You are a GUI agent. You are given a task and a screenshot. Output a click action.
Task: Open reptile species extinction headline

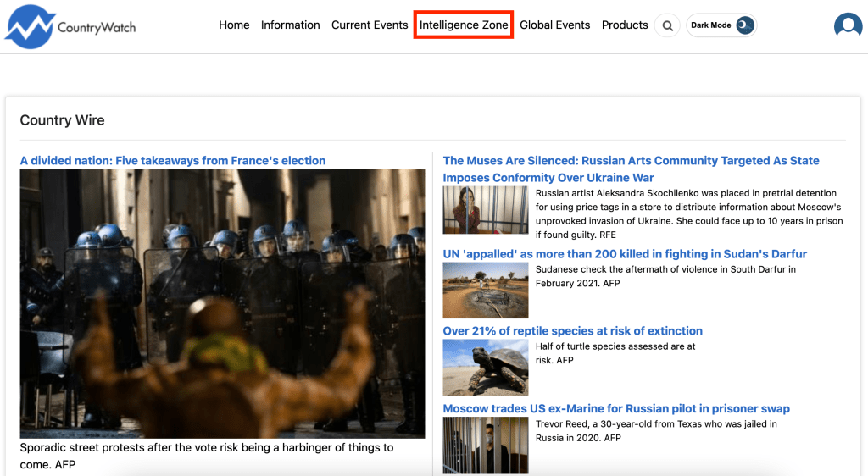point(572,330)
